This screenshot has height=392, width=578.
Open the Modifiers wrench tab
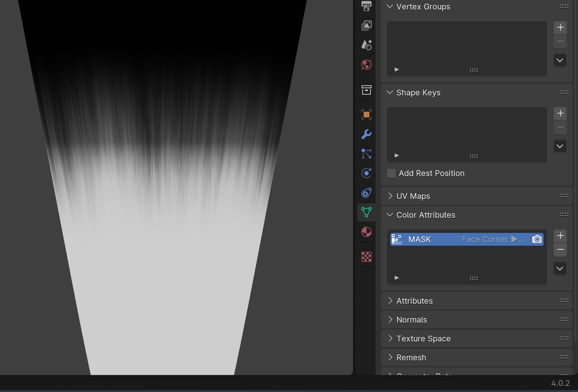tap(366, 134)
